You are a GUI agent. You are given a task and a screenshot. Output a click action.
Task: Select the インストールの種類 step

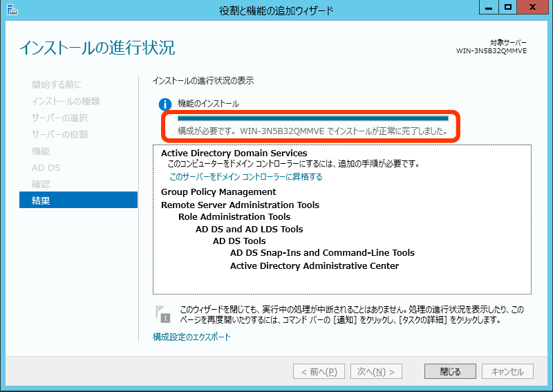tap(66, 101)
